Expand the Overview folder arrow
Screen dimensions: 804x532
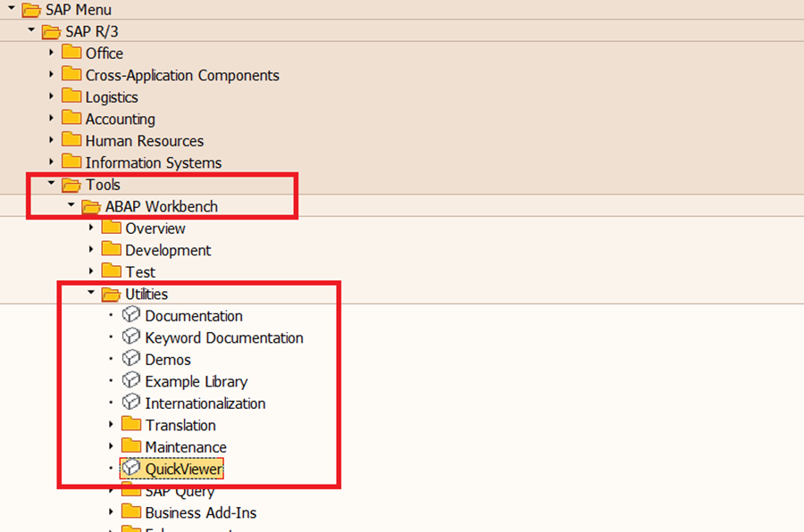click(x=91, y=227)
